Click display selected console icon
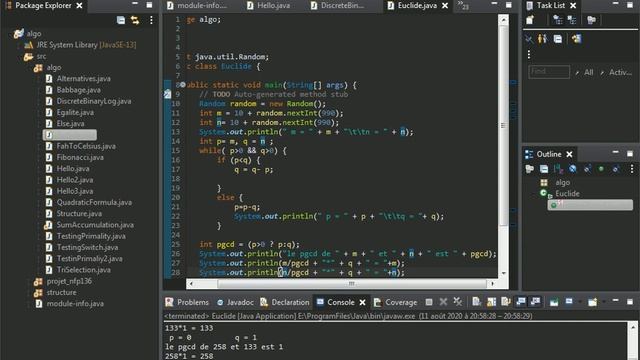The image size is (640, 360). (569, 302)
